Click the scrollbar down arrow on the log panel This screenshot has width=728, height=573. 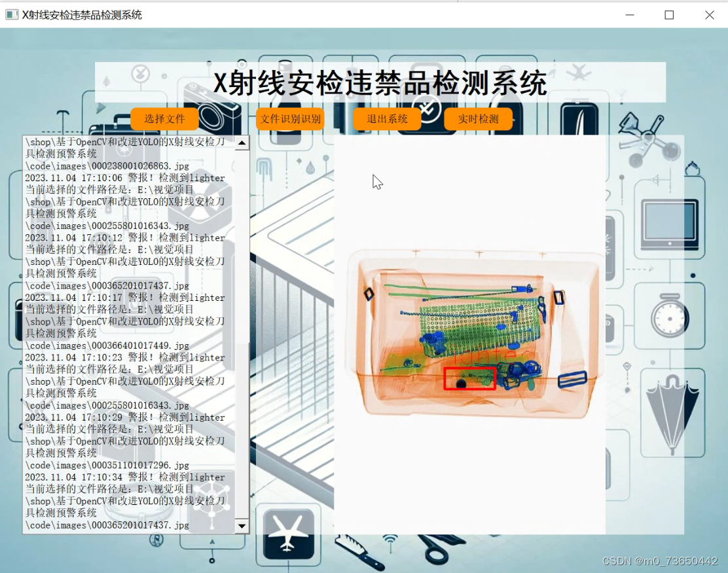click(242, 525)
